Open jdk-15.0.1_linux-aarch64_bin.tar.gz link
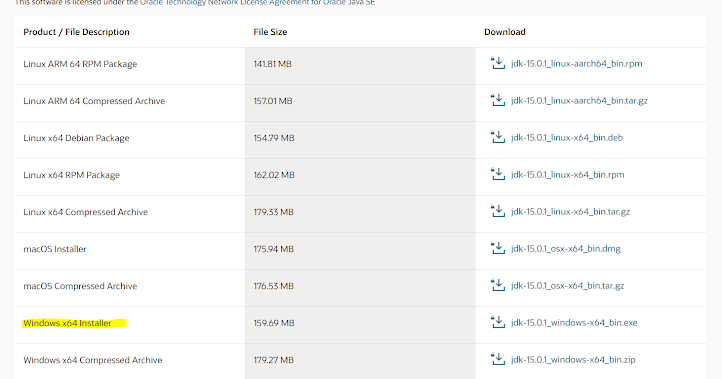Screen dimensions: 722x379 (579, 100)
